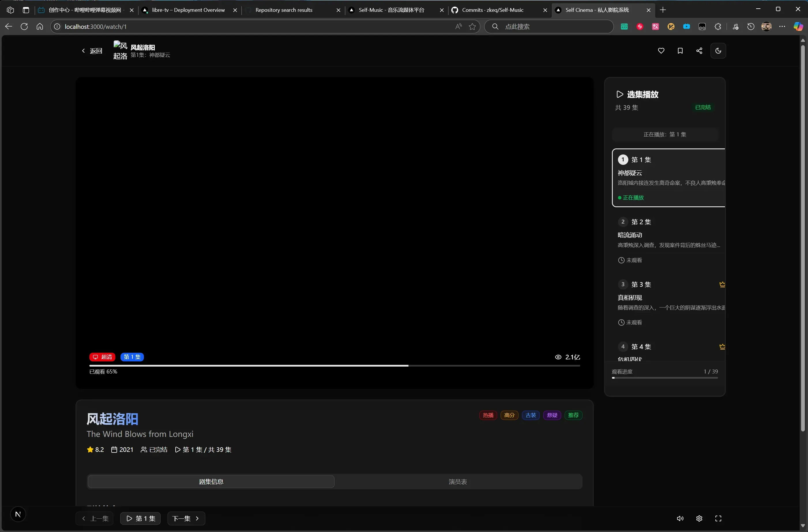Enter fullscreen with the fullscreen icon

coord(718,518)
